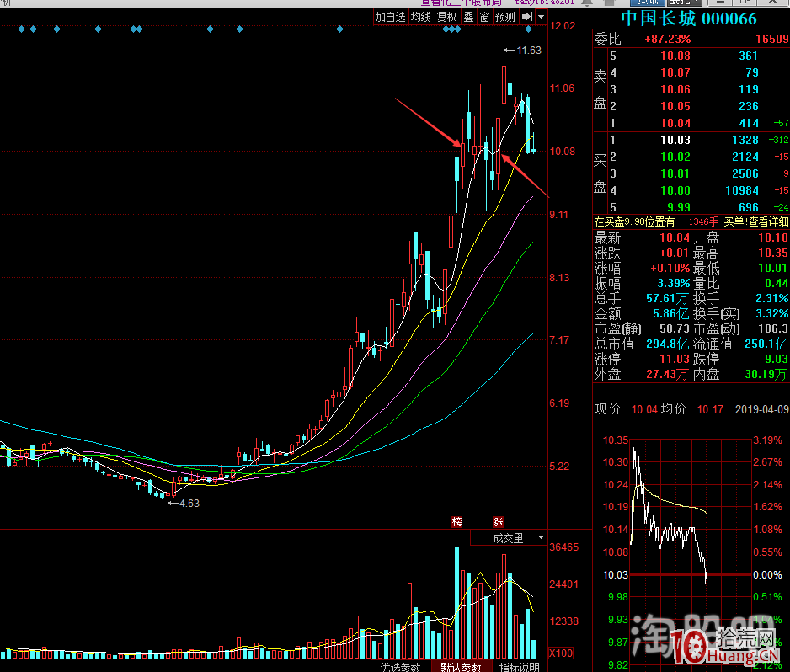Add stock via 加自选 button

(390, 17)
